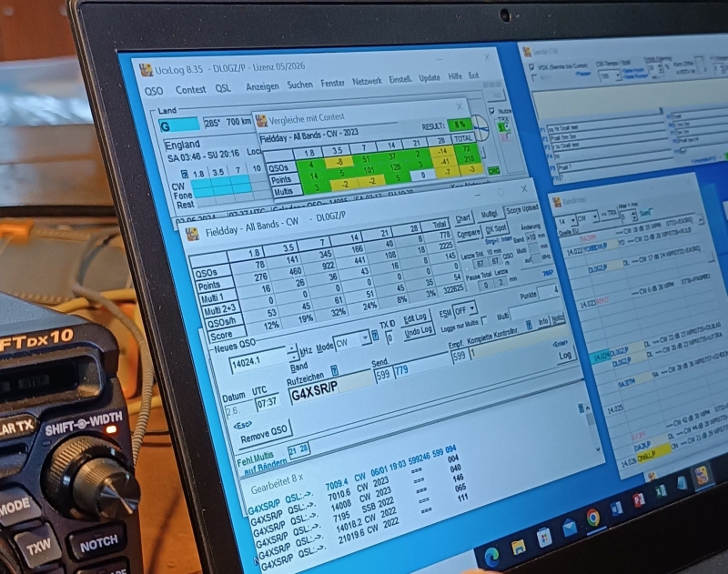Open the Contest menu

click(x=191, y=89)
